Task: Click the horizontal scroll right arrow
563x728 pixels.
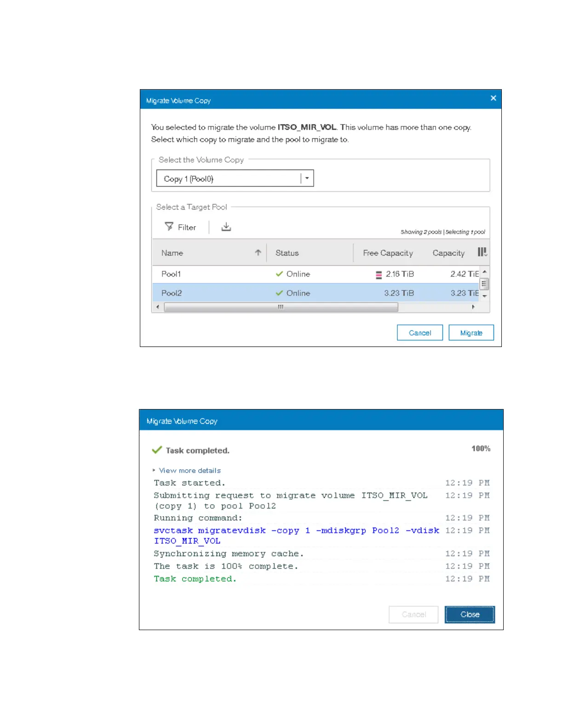Action: coord(473,307)
